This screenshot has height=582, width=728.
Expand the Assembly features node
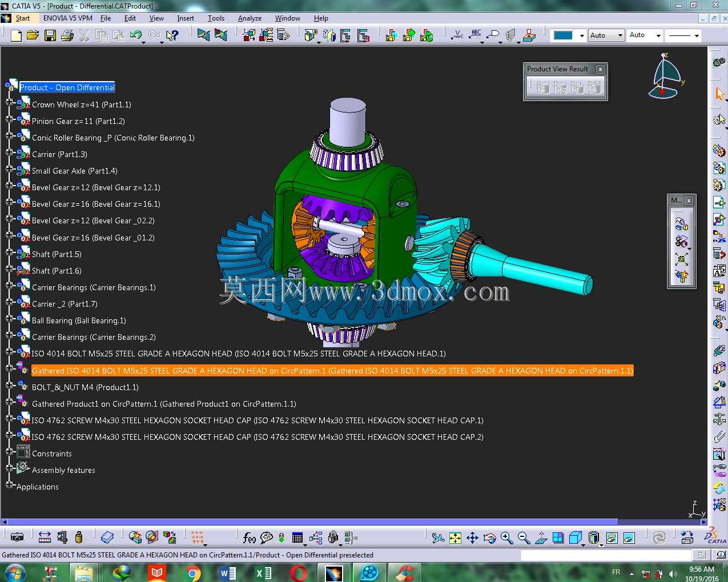tap(9, 468)
